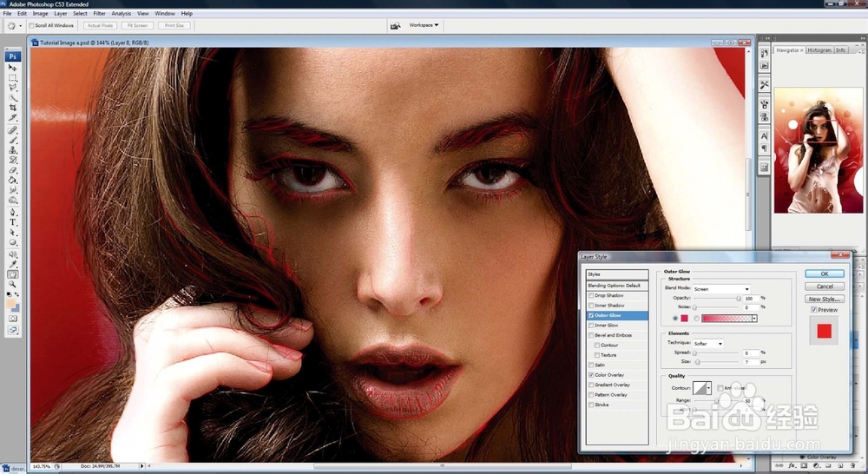This screenshot has height=474, width=868.
Task: Select the Eraser tool
Action: (x=12, y=170)
